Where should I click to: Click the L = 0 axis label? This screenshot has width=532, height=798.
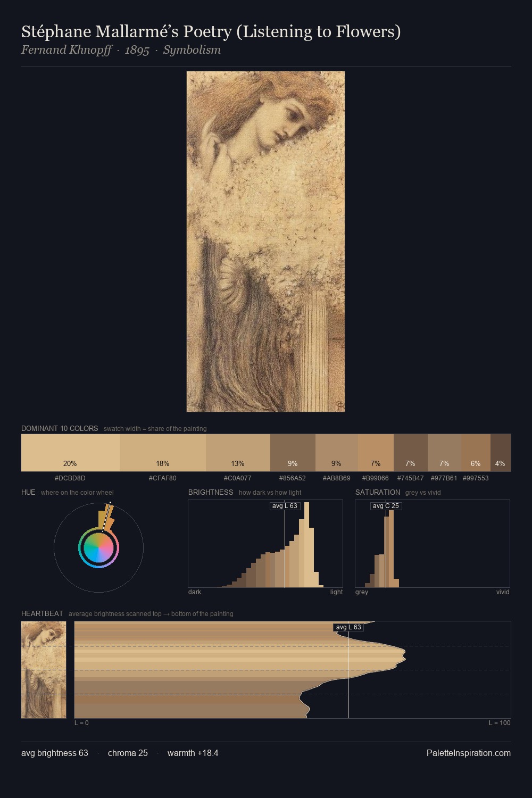[x=81, y=723]
